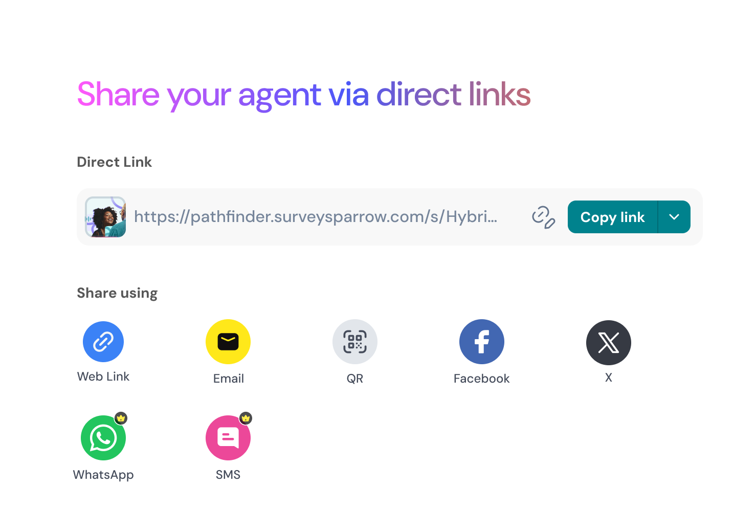
Task: Click the Facebook text label
Action: 482,379
